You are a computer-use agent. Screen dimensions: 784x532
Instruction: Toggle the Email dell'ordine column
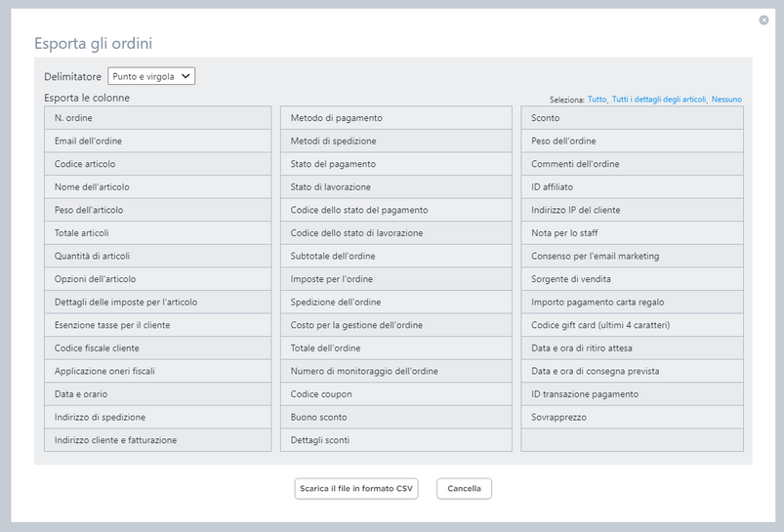click(157, 141)
